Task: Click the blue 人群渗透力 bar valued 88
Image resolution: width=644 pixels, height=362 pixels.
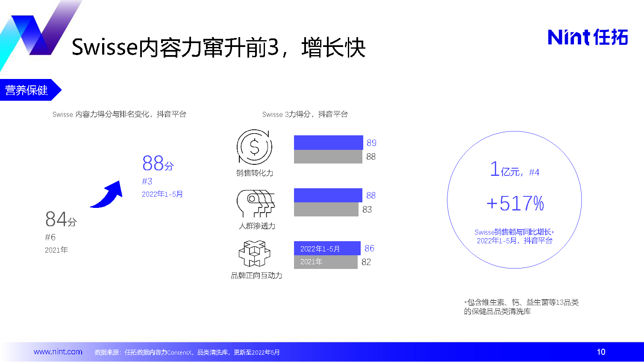Action: pyautogui.click(x=328, y=196)
